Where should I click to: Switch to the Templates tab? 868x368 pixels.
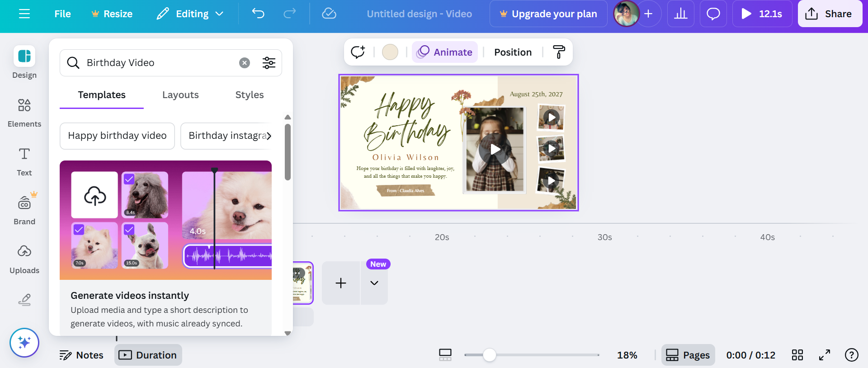pos(102,95)
